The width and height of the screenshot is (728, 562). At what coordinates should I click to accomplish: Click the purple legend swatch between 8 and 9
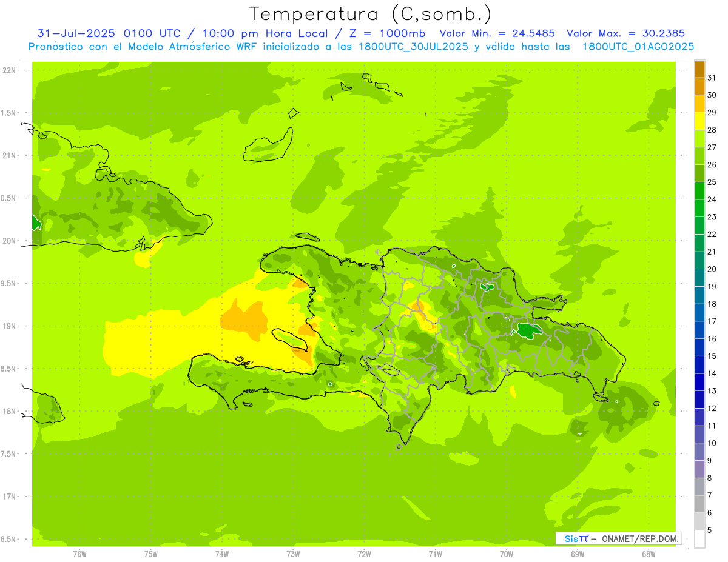[x=699, y=469]
